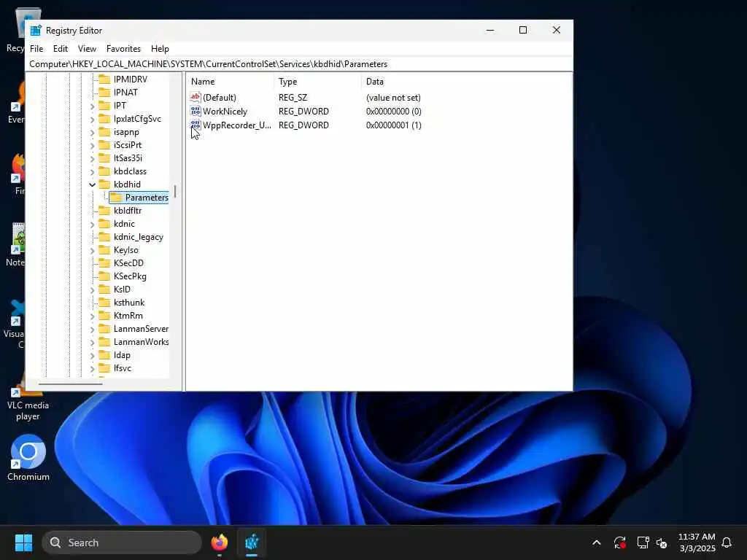This screenshot has width=747, height=560.
Task: Expand the LanmanServer tree node
Action: 93,329
